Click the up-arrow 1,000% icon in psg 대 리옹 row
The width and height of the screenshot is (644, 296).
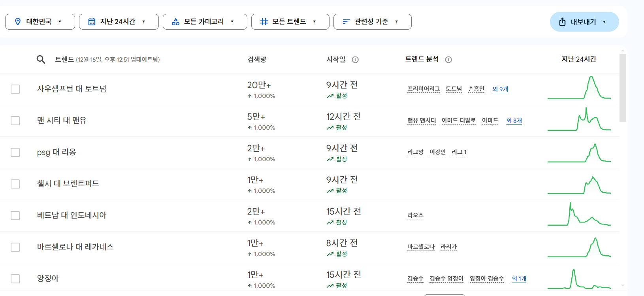point(250,159)
